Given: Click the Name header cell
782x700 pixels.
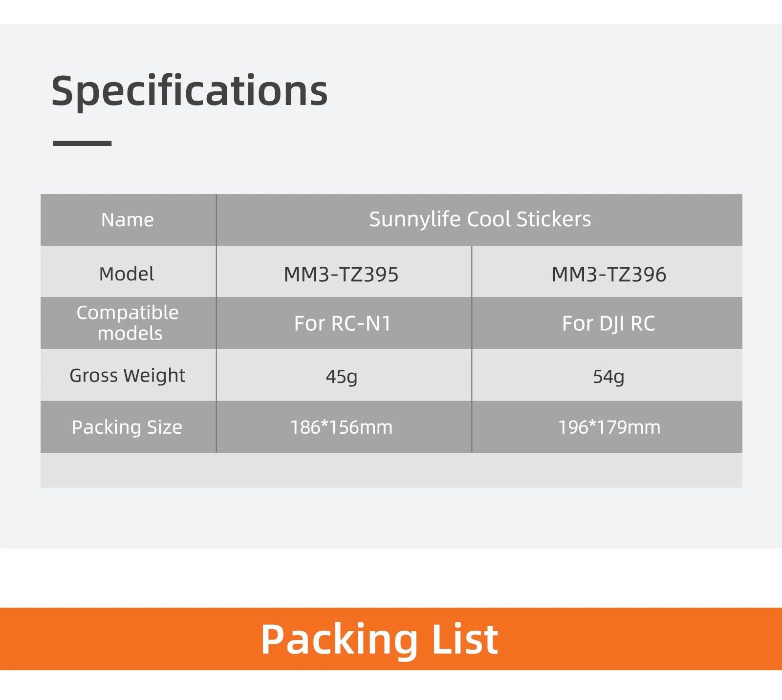Looking at the screenshot, I should point(128,220).
